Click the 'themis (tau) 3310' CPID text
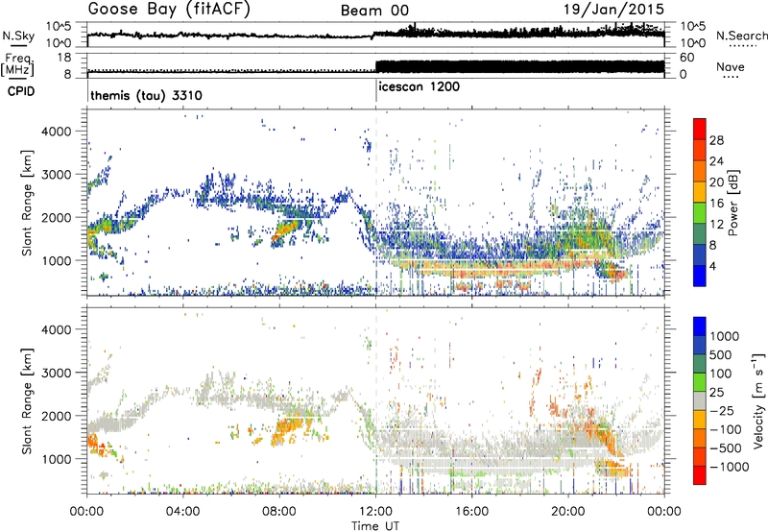Viewport: 768px width, 532px height. [146, 95]
